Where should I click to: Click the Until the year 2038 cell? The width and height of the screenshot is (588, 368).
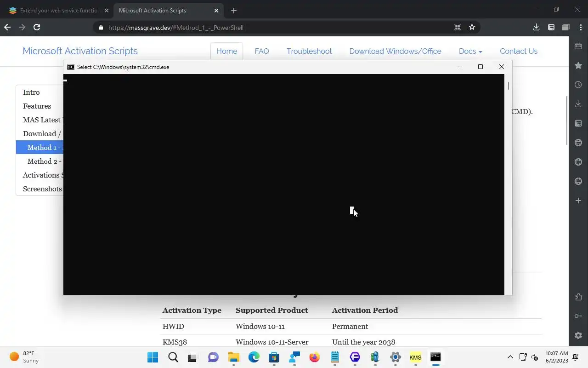(364, 342)
